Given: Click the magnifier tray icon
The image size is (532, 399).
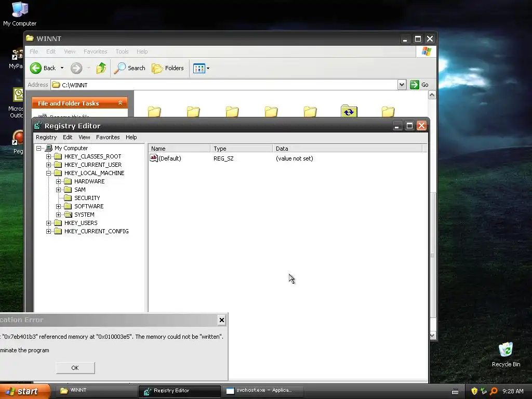Looking at the screenshot, I should pos(494,391).
